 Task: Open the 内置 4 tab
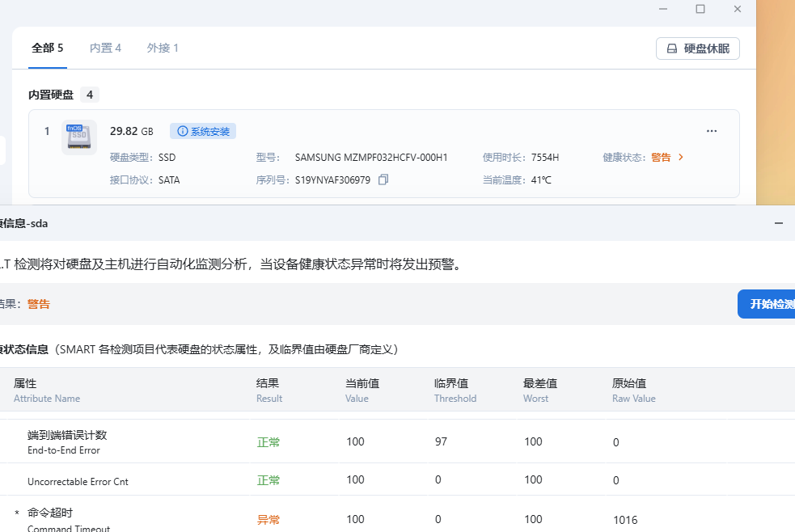pos(105,49)
